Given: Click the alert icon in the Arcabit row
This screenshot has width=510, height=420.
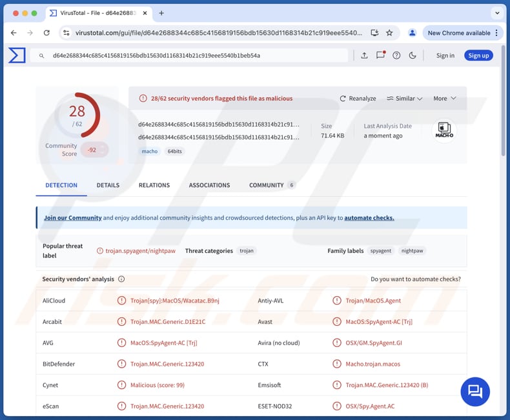Looking at the screenshot, I should (121, 322).
